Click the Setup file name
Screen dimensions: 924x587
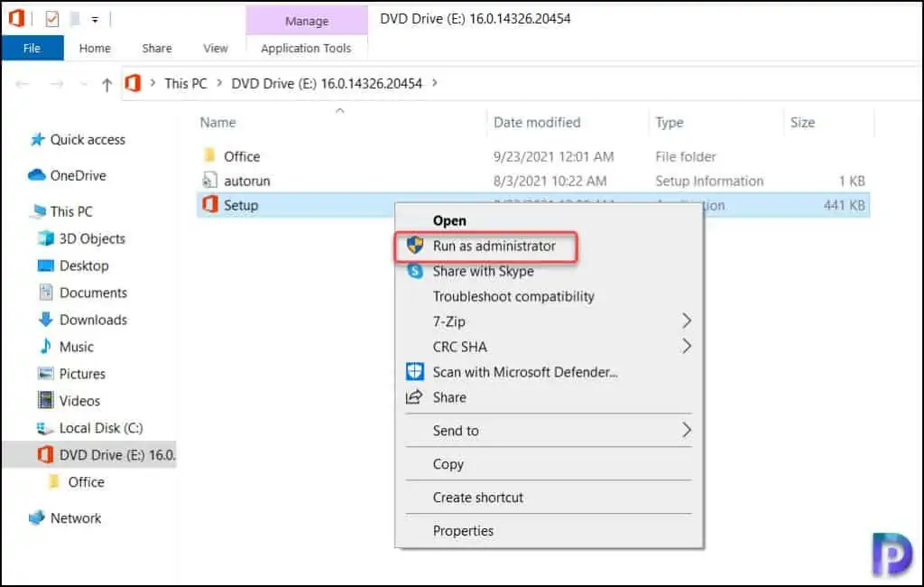point(241,205)
